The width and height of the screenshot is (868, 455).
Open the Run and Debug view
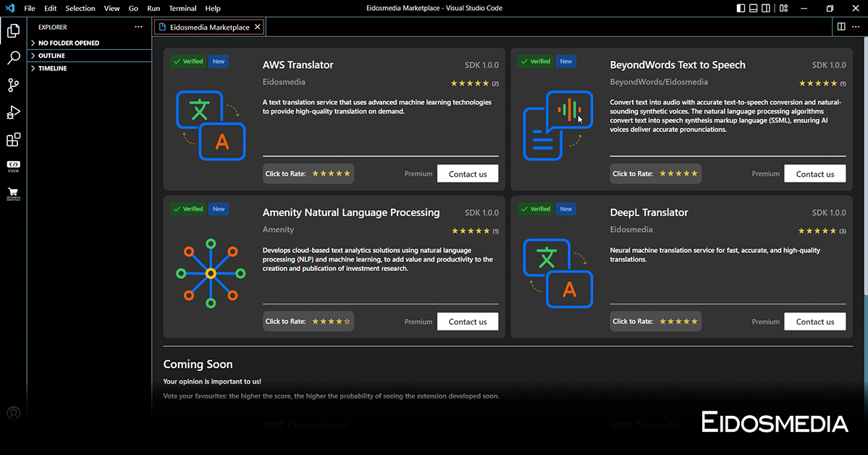tap(13, 112)
